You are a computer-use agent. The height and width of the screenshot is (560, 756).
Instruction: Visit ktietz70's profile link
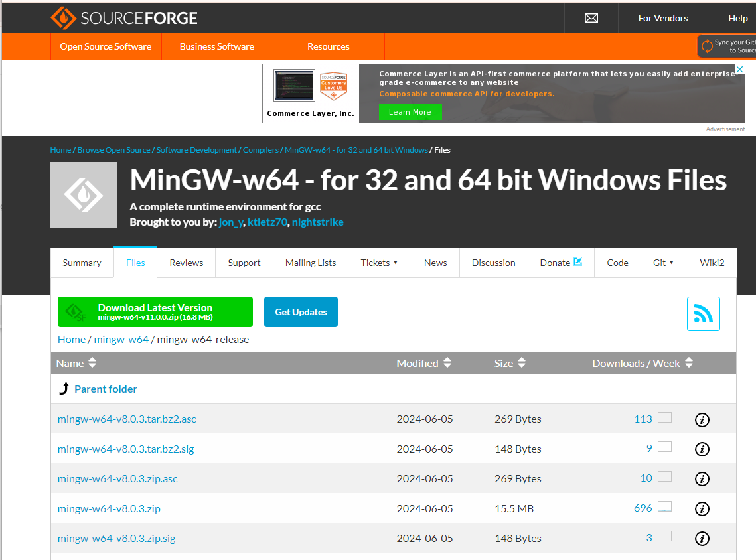pos(267,222)
